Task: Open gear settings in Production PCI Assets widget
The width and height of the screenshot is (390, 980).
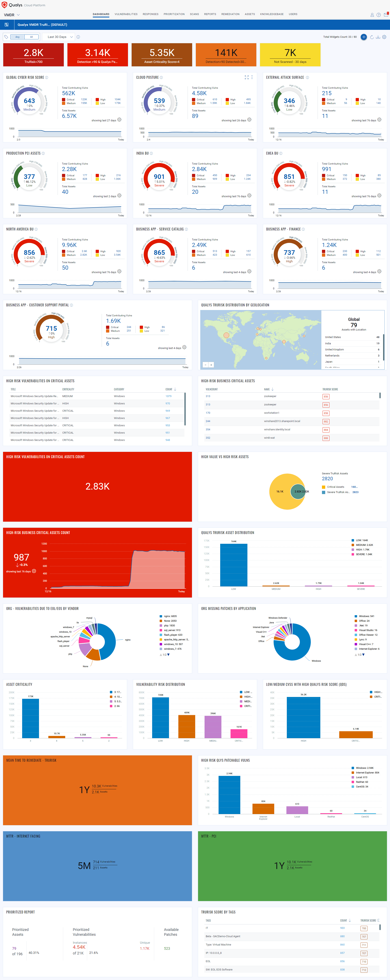Action: [x=119, y=196]
